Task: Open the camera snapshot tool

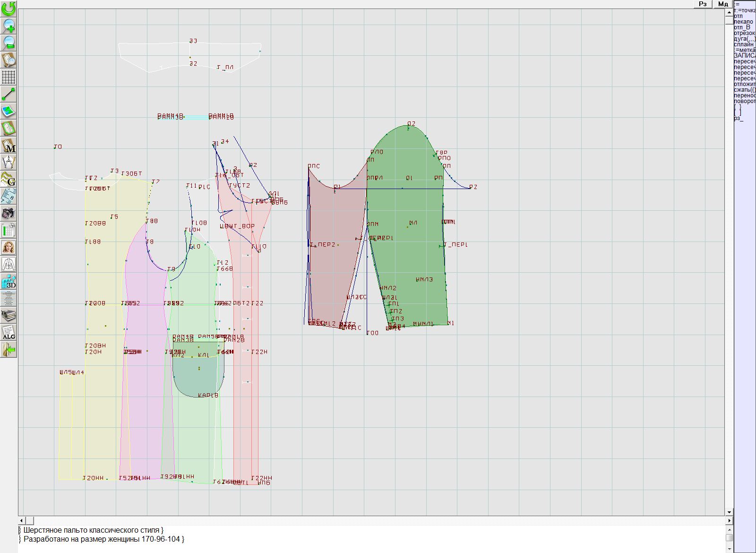Action: (x=9, y=213)
